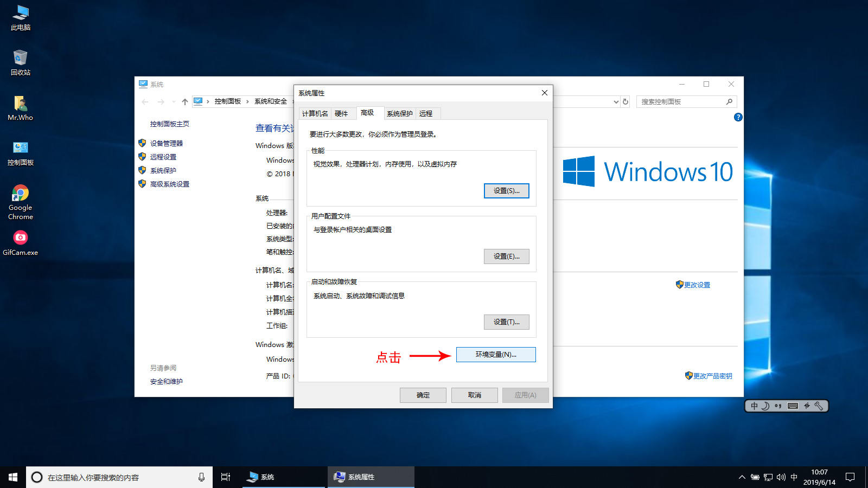
Task: Open the 远程设置 link
Action: coord(163,157)
